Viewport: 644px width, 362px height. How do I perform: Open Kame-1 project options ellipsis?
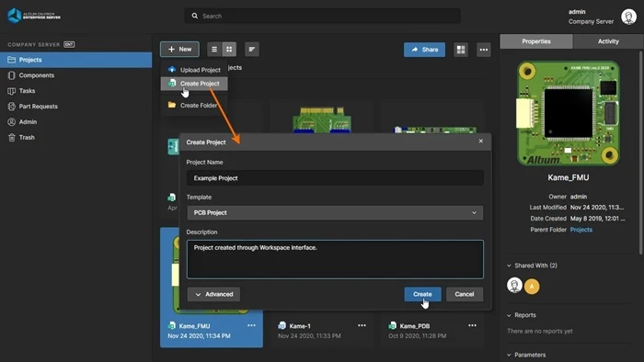362,325
